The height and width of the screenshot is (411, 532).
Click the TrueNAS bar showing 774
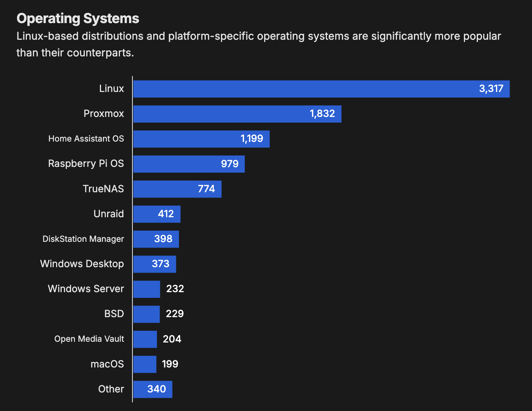click(x=177, y=189)
